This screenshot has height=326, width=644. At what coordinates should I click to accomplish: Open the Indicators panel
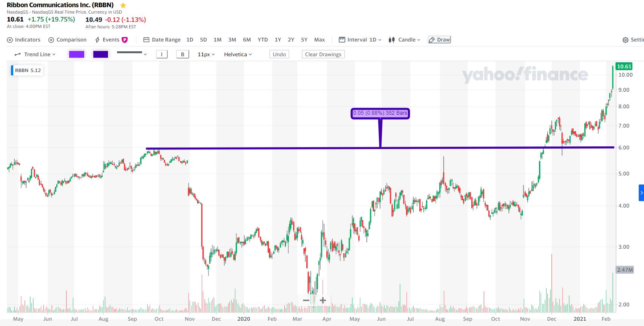point(24,40)
